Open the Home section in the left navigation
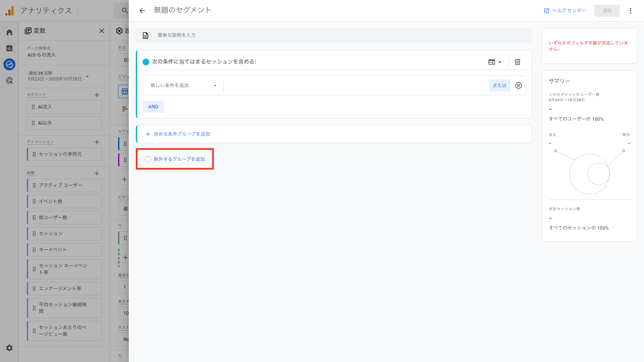 coord(9,32)
